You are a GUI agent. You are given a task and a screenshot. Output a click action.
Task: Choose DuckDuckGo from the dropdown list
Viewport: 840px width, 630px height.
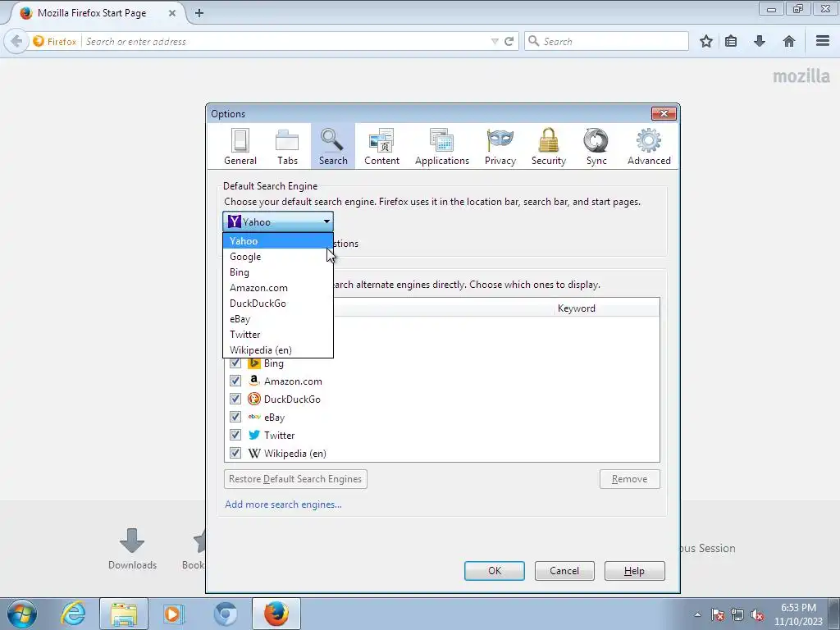[278, 304]
